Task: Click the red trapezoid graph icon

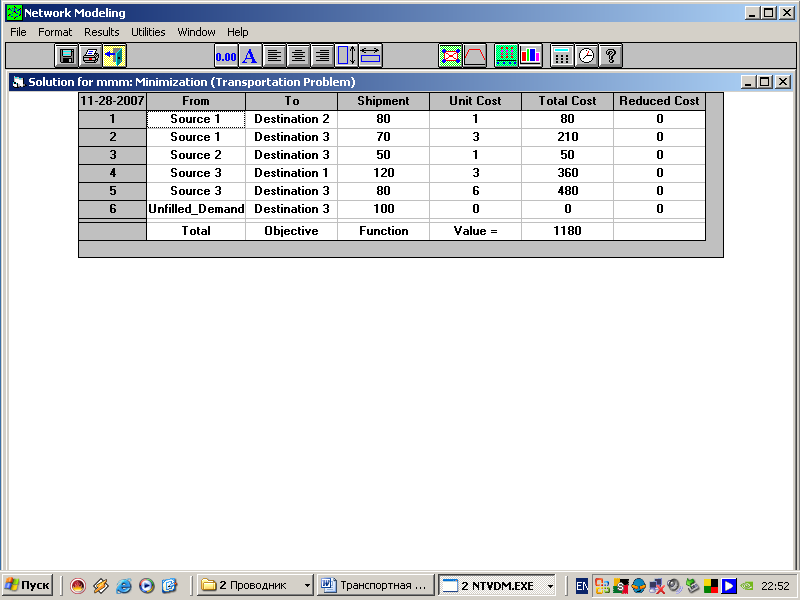Action: tap(474, 56)
